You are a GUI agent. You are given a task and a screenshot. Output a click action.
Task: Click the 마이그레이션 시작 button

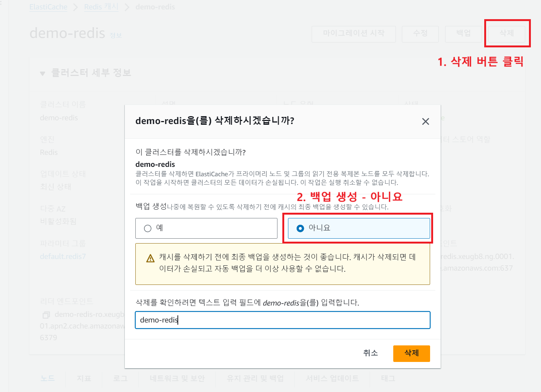354,33
